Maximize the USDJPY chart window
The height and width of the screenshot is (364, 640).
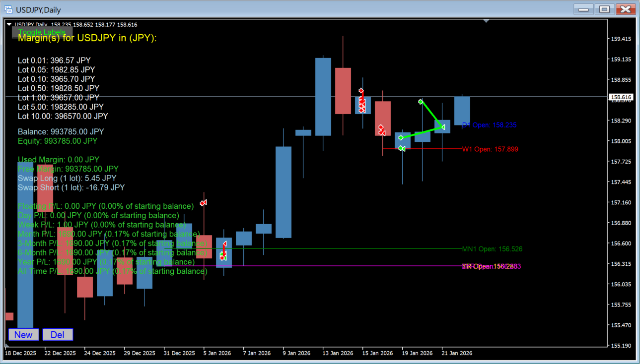click(604, 9)
